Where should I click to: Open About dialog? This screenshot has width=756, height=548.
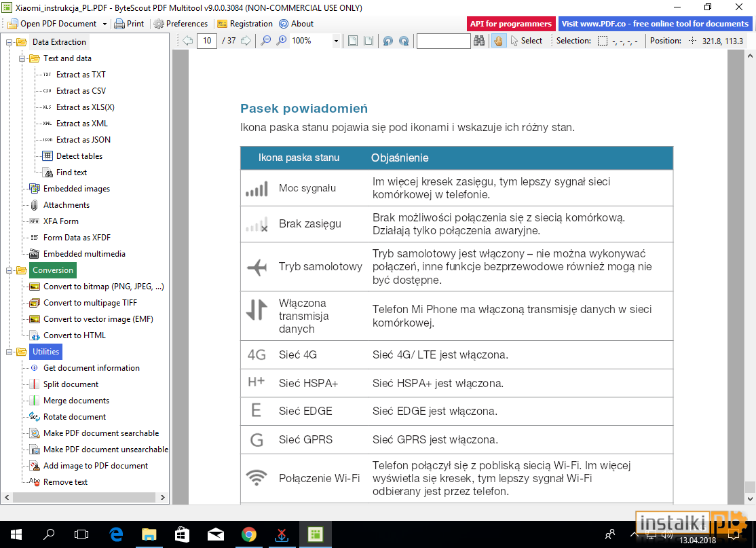(x=296, y=24)
